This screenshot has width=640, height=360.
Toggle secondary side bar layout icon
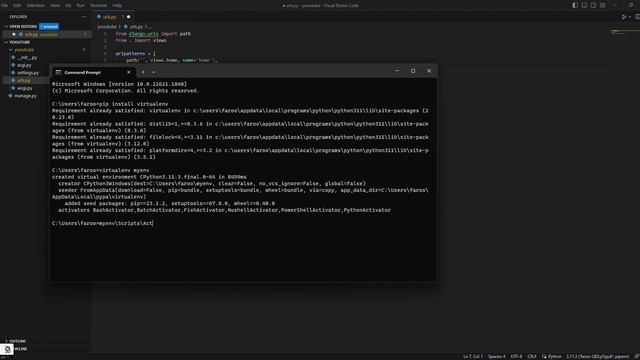pyautogui.click(x=593, y=5)
